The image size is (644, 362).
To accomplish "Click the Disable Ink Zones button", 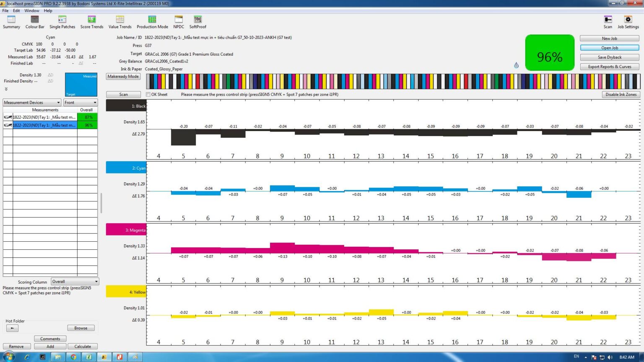I will 621,94.
